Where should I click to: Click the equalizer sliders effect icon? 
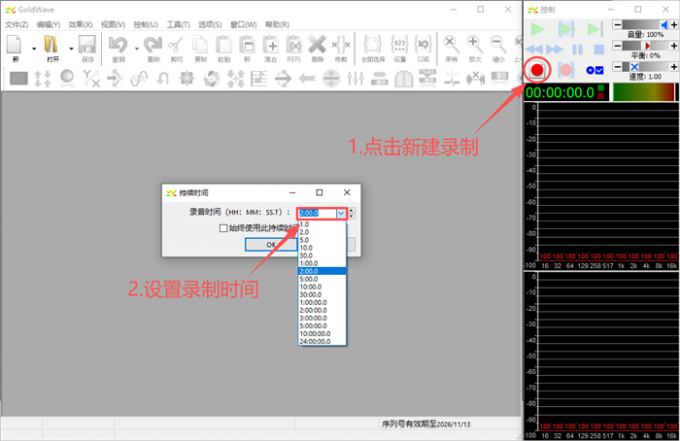355,78
